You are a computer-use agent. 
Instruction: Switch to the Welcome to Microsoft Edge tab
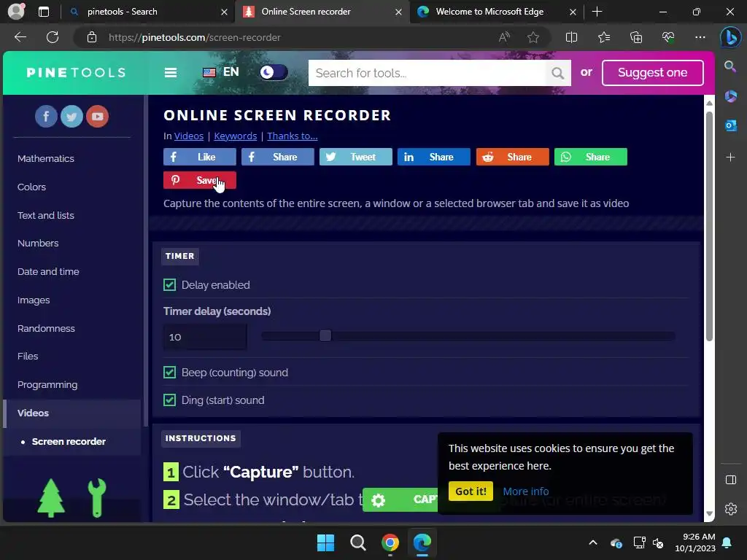489,12
